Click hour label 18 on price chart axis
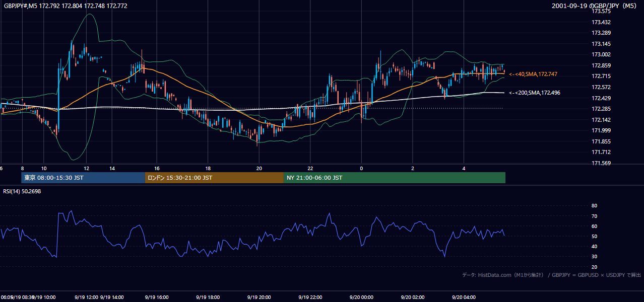Viewport: 644px width, 302px height. click(208, 169)
